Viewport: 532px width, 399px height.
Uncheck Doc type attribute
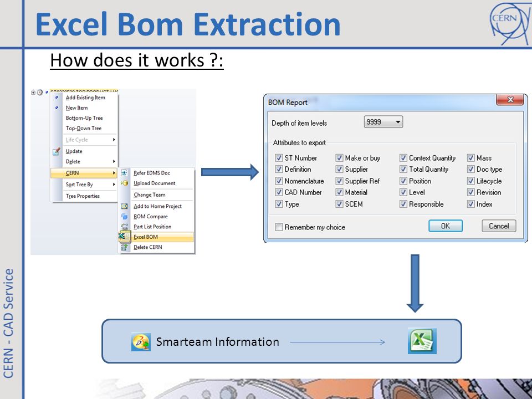(x=470, y=169)
